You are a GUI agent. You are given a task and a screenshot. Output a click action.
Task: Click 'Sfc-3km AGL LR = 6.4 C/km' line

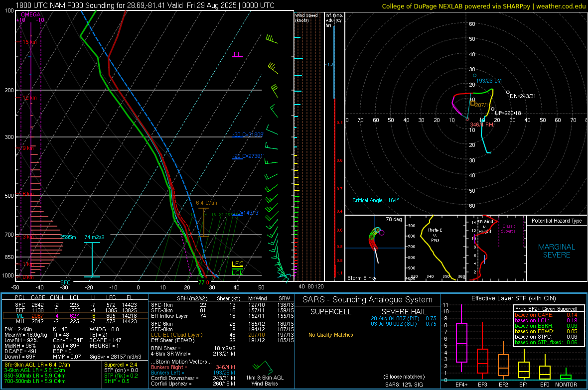(37, 365)
